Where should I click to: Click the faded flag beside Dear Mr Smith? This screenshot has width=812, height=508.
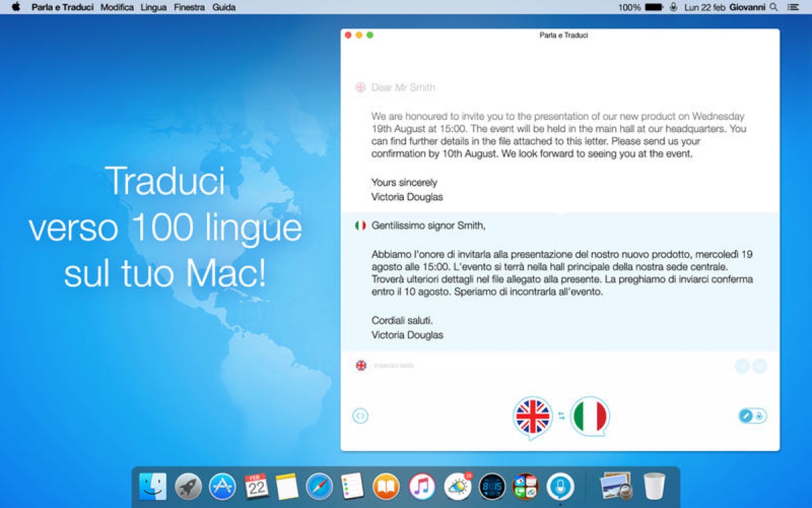tap(361, 87)
